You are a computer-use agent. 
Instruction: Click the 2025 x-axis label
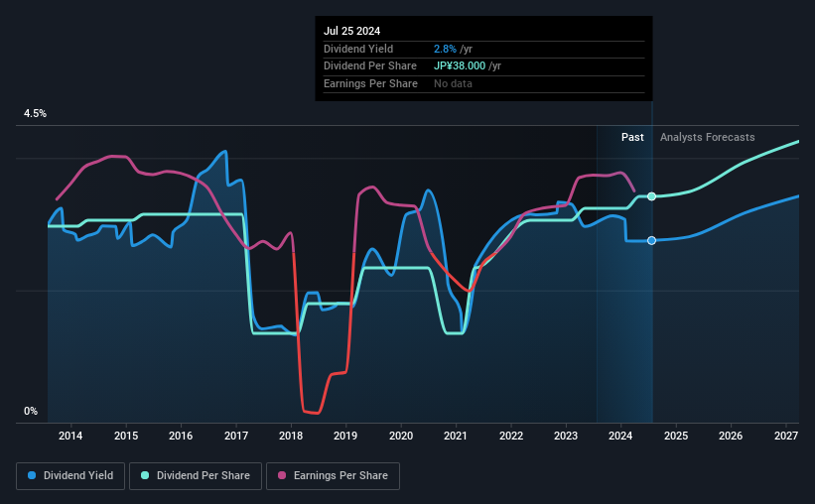click(676, 436)
